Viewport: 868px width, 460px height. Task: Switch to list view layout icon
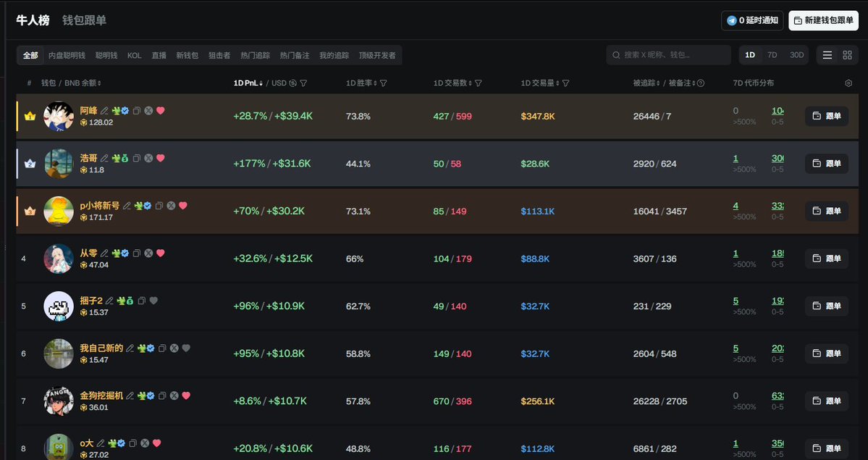pos(827,55)
